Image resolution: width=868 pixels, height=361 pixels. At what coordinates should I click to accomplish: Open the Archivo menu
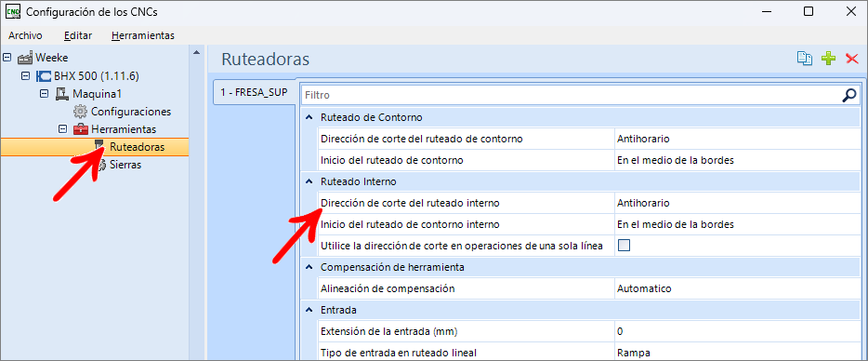[x=25, y=35]
